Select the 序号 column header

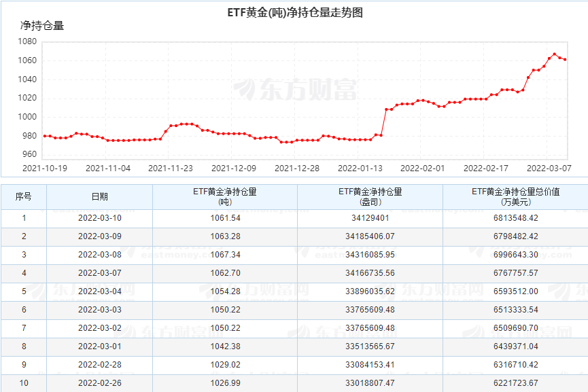point(23,197)
